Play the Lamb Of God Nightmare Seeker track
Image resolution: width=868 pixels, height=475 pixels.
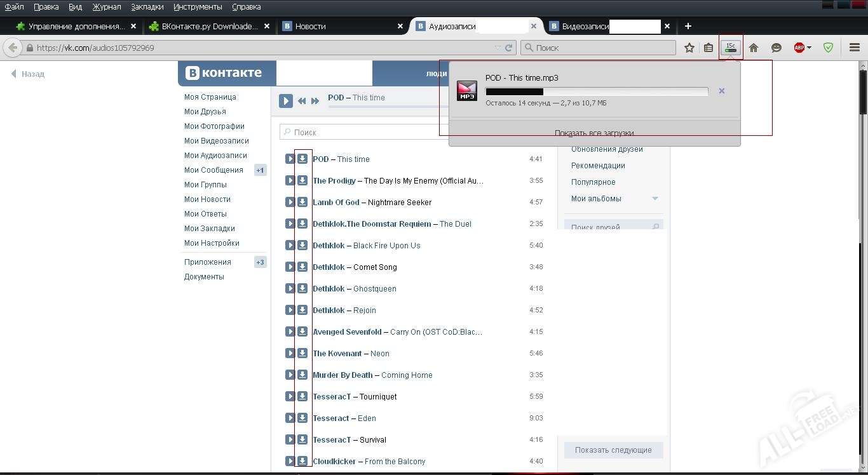tap(290, 202)
